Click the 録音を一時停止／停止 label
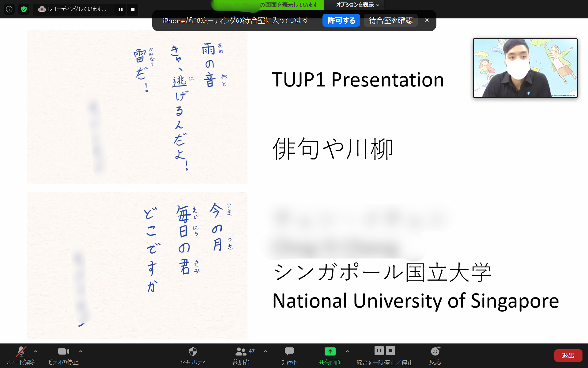This screenshot has width=588, height=368. point(385,362)
